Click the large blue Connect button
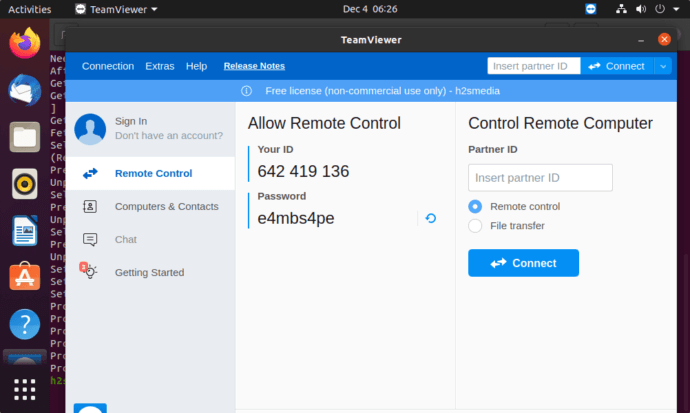Screen dimensions: 690x413 click(x=523, y=263)
